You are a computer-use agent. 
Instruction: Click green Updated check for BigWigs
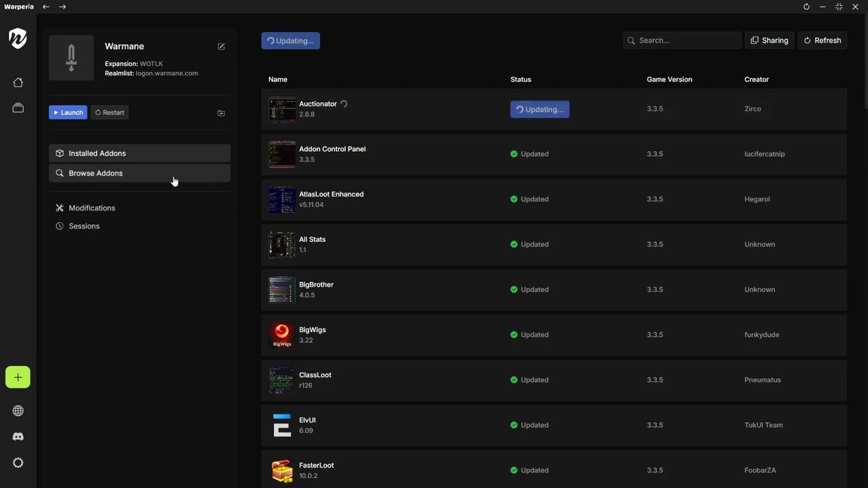514,335
